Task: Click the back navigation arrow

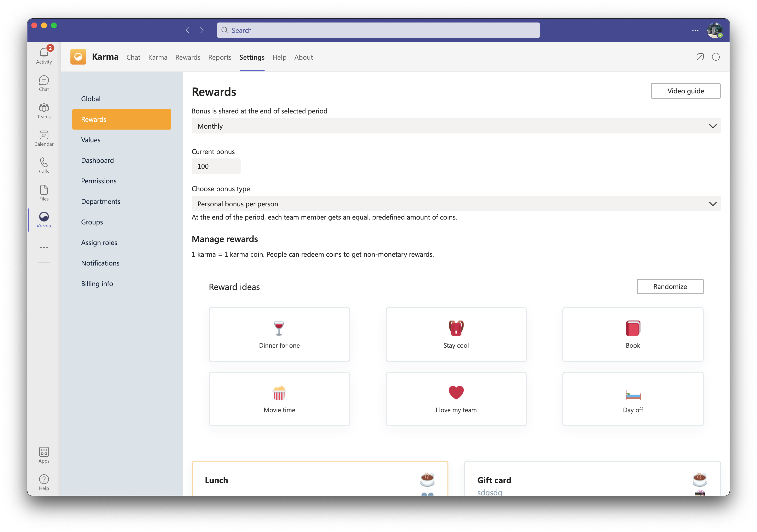Action: point(188,30)
